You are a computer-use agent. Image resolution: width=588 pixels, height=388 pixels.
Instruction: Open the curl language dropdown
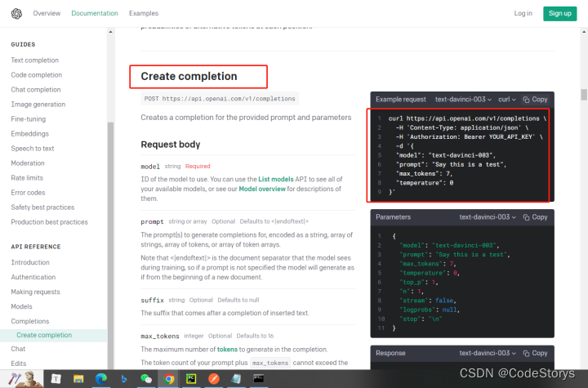coord(507,100)
